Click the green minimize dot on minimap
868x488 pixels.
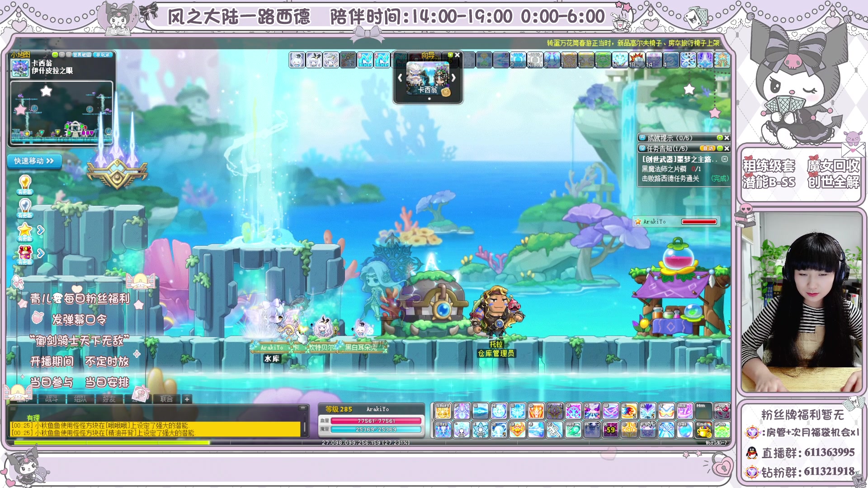coord(55,55)
